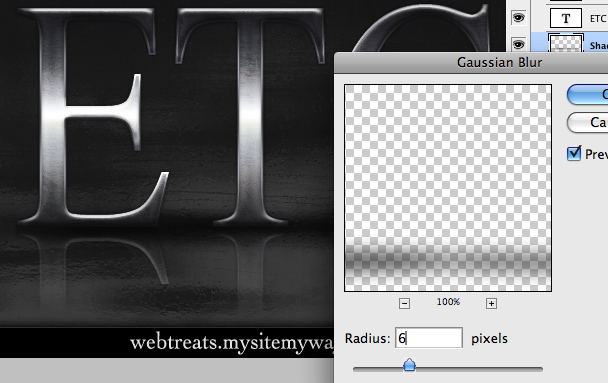Screen dimensions: 608x383
Task: Select the ETC text layer thumbnail
Action: click(566, 18)
